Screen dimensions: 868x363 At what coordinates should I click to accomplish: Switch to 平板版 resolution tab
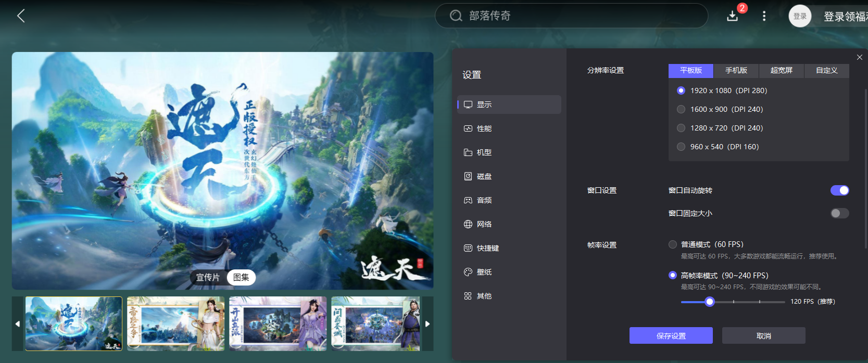coord(691,71)
